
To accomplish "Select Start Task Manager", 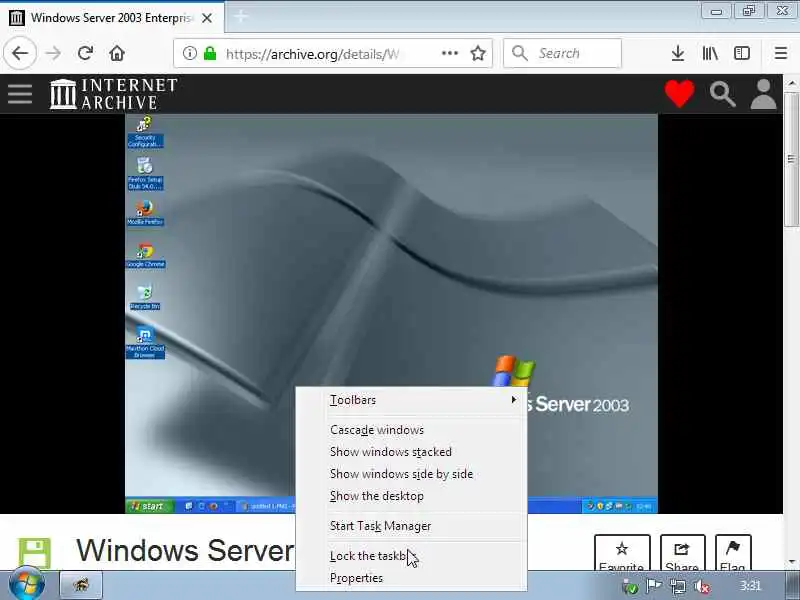I will pyautogui.click(x=412, y=526).
